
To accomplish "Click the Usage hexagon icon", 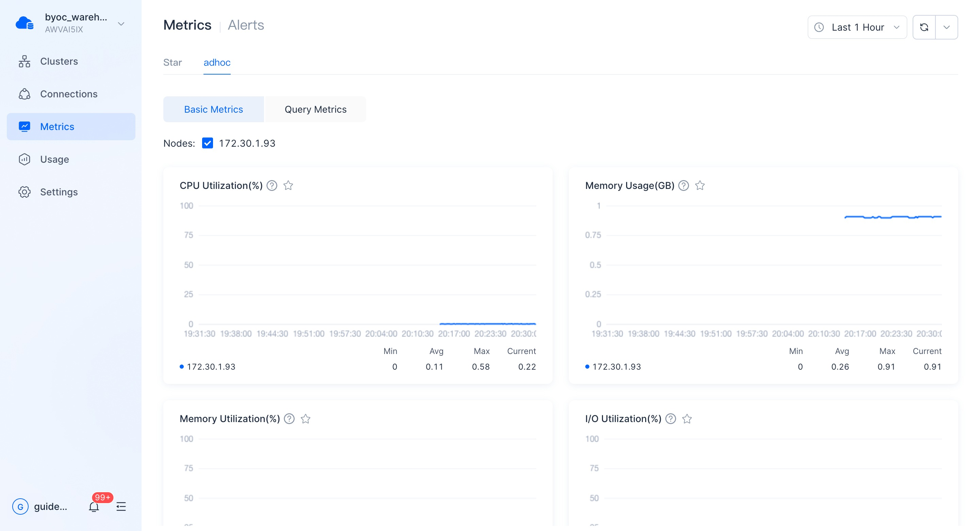I will [x=24, y=160].
